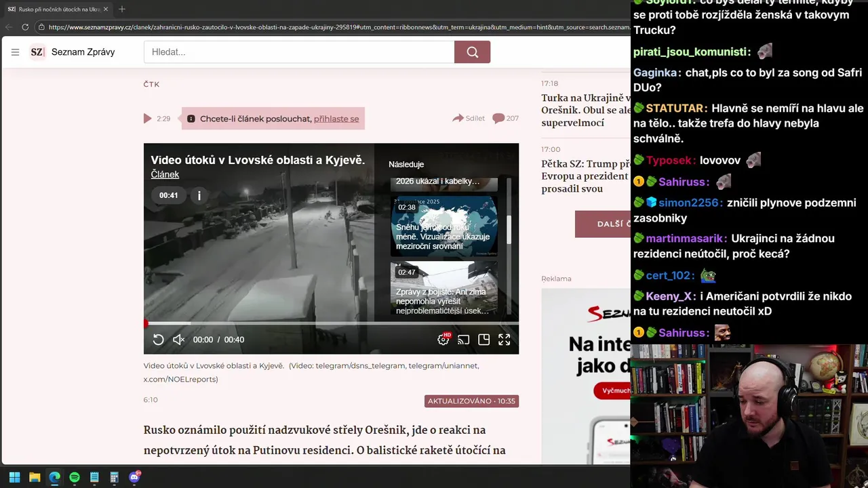Image resolution: width=868 pixels, height=488 pixels.
Task: Open the Windows Start menu
Action: point(14,477)
